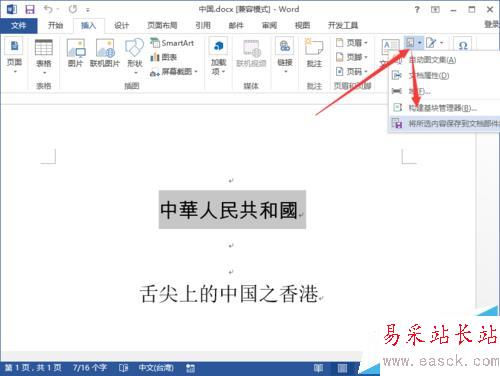Open the 页面布局 (Page Layout) tab

[162, 25]
